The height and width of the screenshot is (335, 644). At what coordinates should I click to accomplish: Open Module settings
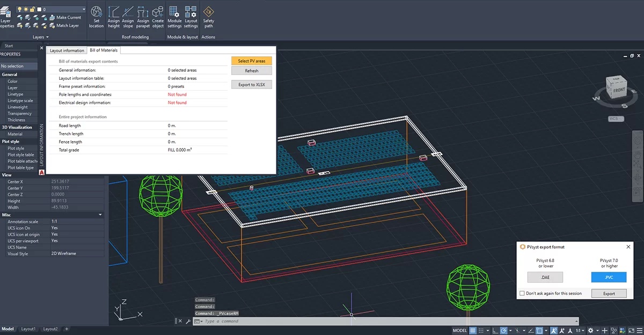174,18
